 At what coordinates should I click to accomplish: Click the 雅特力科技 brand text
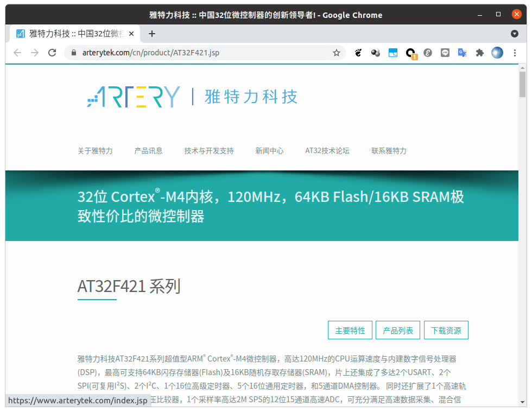[x=251, y=97]
